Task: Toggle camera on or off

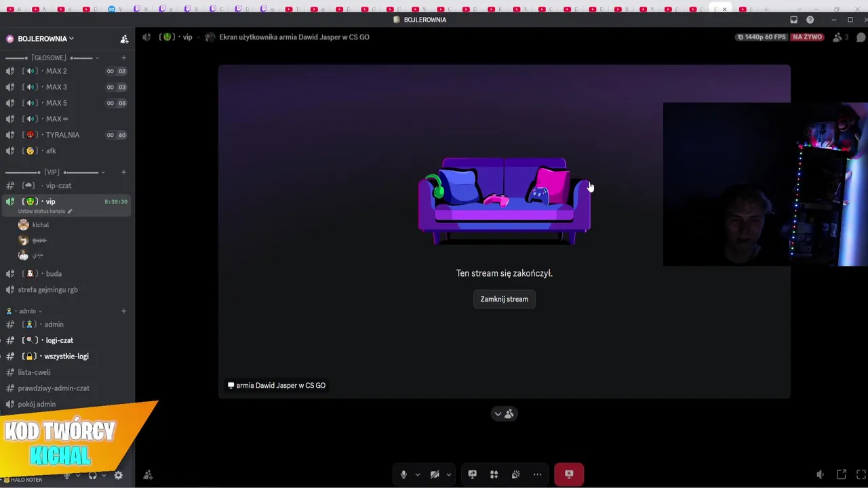Action: click(435, 474)
